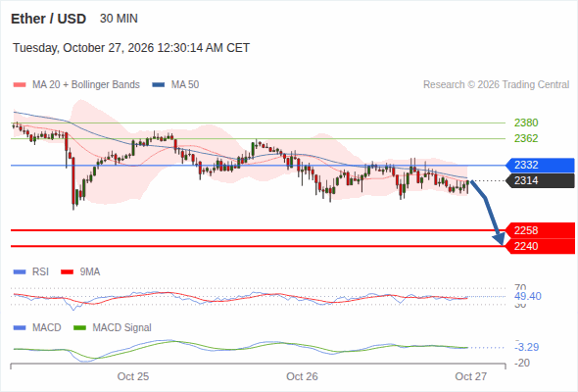The width and height of the screenshot is (578, 392).
Task: Click the MACD legend label
Action: (x=47, y=328)
